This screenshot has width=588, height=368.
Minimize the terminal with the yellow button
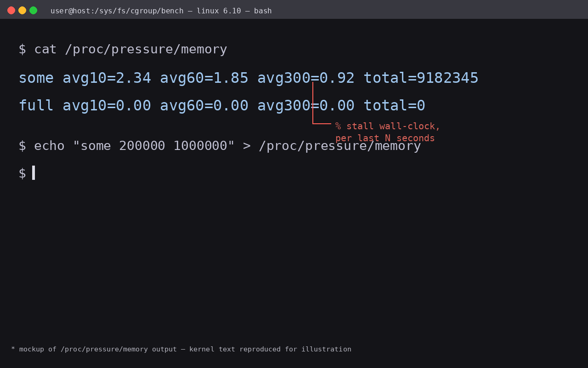[x=23, y=10]
